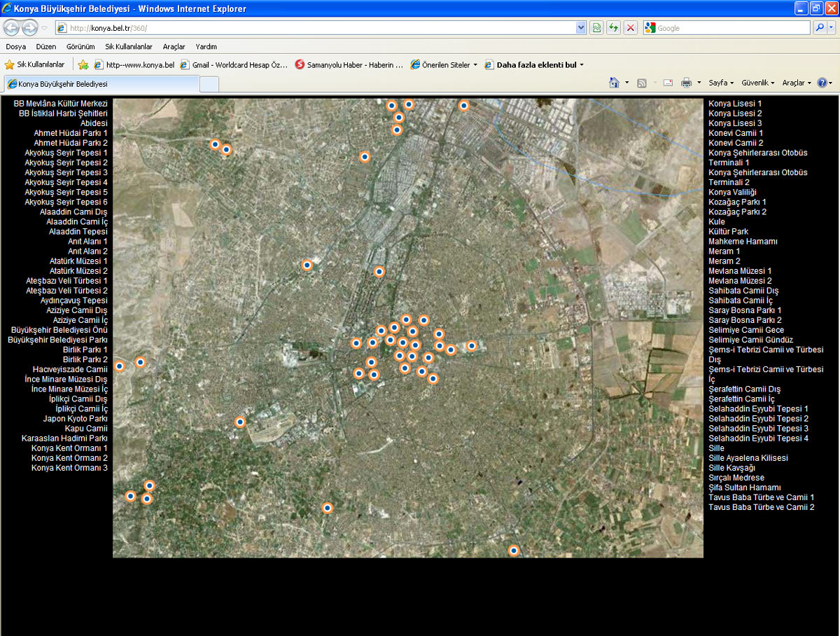Viewport: 840px width, 636px height.
Task: Open the Dosya menu
Action: 16,47
